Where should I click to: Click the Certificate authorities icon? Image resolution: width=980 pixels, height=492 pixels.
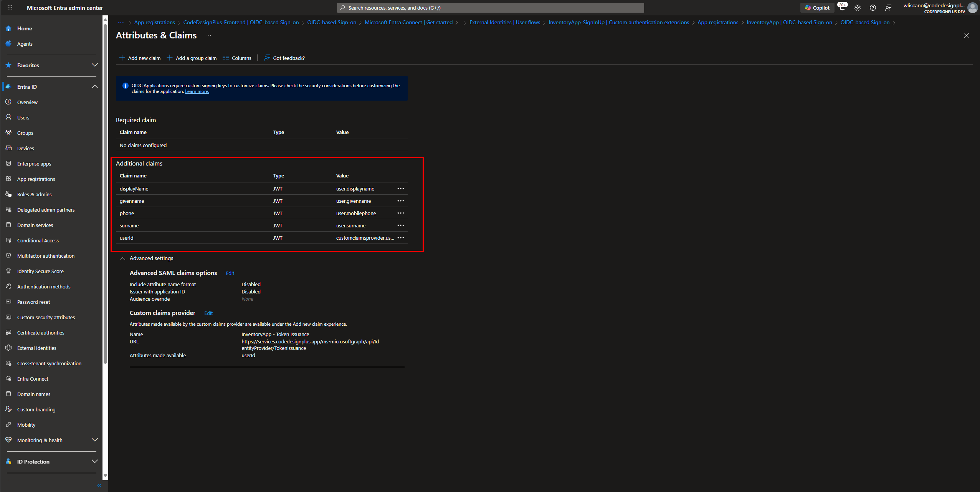click(x=8, y=333)
